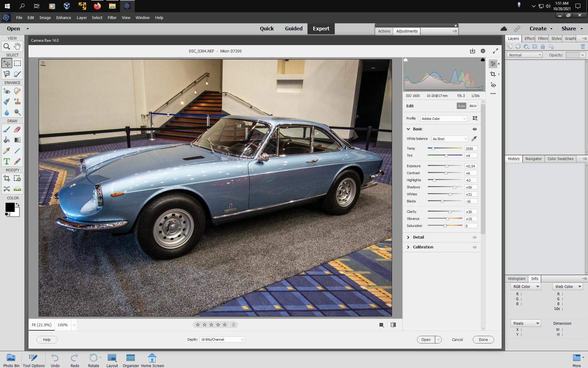Select the Crop tool in Camera Raw

(493, 74)
